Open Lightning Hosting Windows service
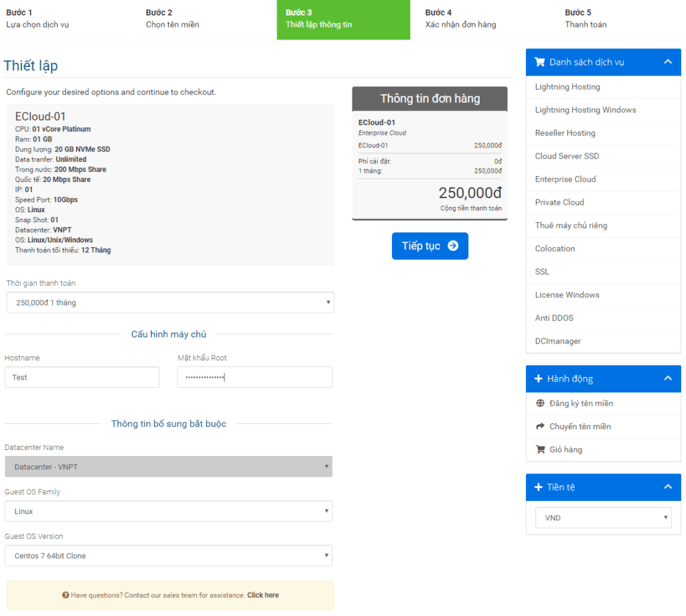 pyautogui.click(x=604, y=110)
